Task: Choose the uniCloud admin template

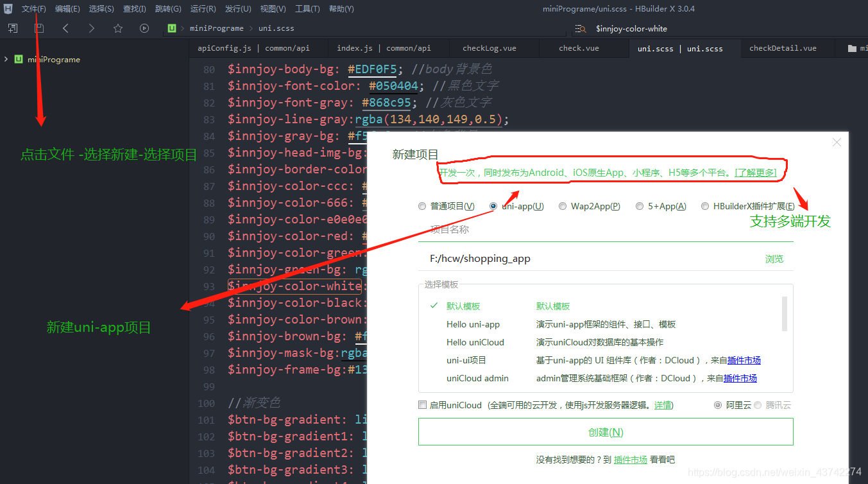Action: (x=477, y=378)
